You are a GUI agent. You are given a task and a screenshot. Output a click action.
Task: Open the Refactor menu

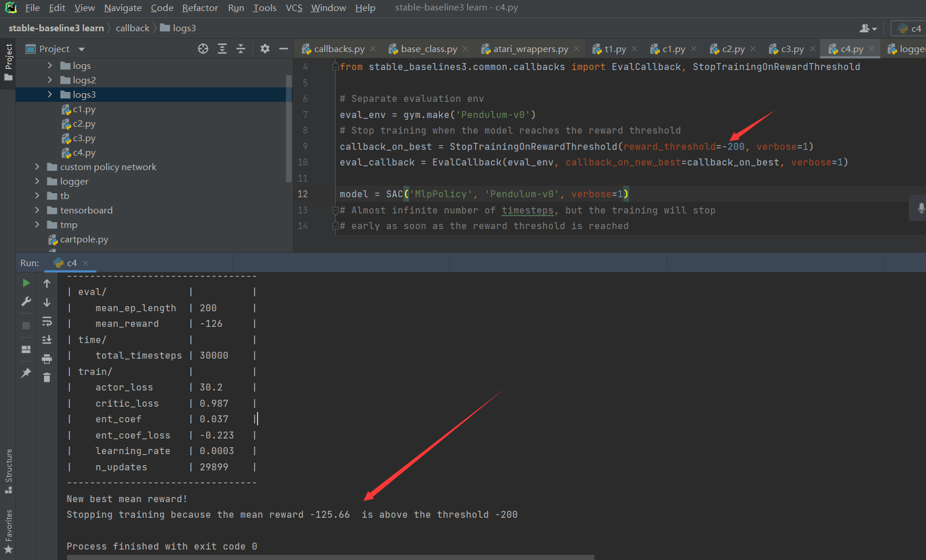200,8
